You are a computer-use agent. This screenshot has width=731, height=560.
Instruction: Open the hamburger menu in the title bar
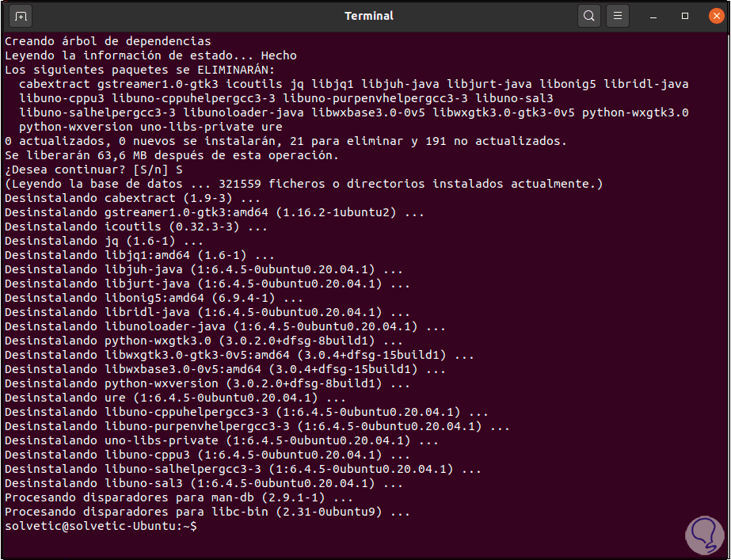tap(618, 15)
